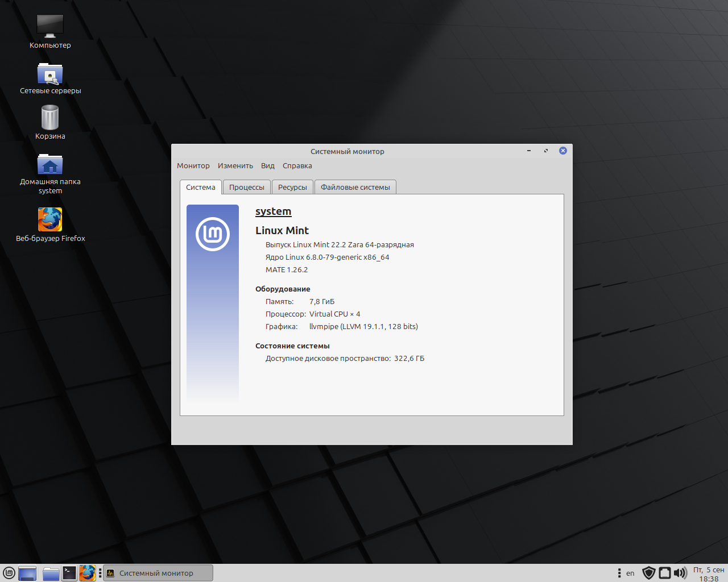Open Сетевые серверы desktop icon
Screen dimensions: 728x582
point(50,78)
